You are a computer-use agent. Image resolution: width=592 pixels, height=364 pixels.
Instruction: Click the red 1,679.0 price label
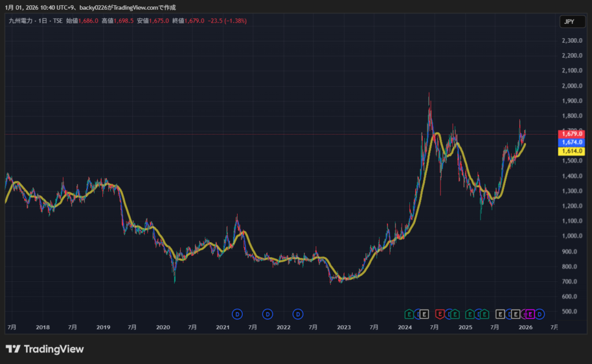(x=571, y=134)
